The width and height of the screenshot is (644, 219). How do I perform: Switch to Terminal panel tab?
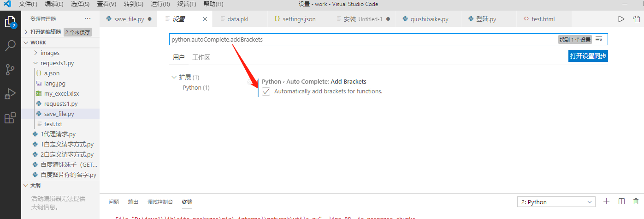[187, 202]
